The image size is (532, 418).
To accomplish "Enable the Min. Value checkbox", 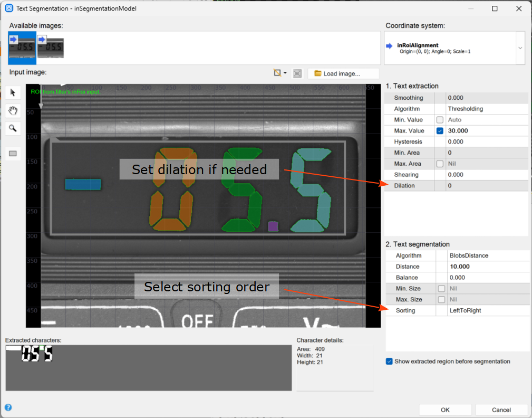I will point(440,120).
